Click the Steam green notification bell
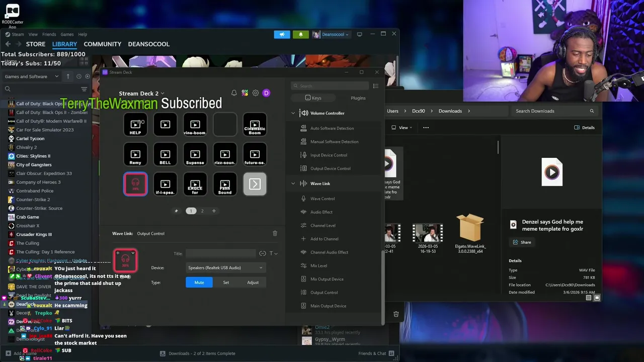Screen dimensions: 644x362 (301, 34)
